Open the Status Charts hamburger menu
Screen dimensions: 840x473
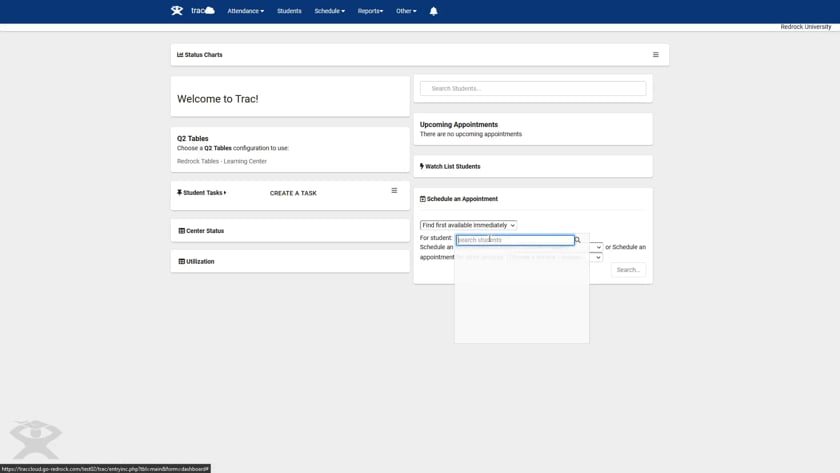pos(656,55)
